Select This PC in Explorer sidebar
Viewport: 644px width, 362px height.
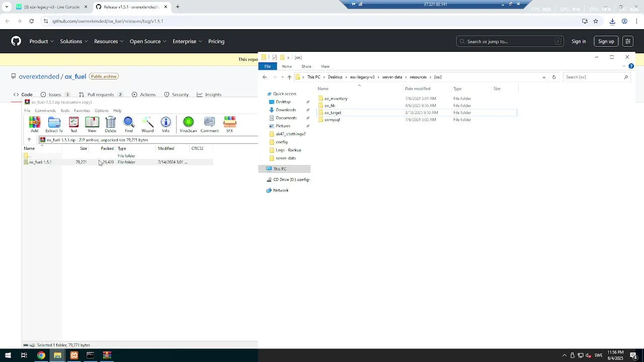pyautogui.click(x=280, y=169)
